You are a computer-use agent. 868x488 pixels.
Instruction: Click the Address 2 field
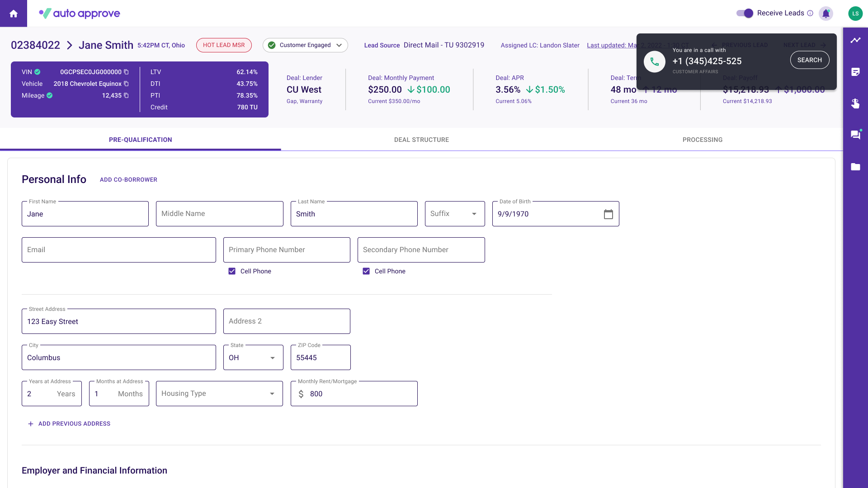(287, 321)
